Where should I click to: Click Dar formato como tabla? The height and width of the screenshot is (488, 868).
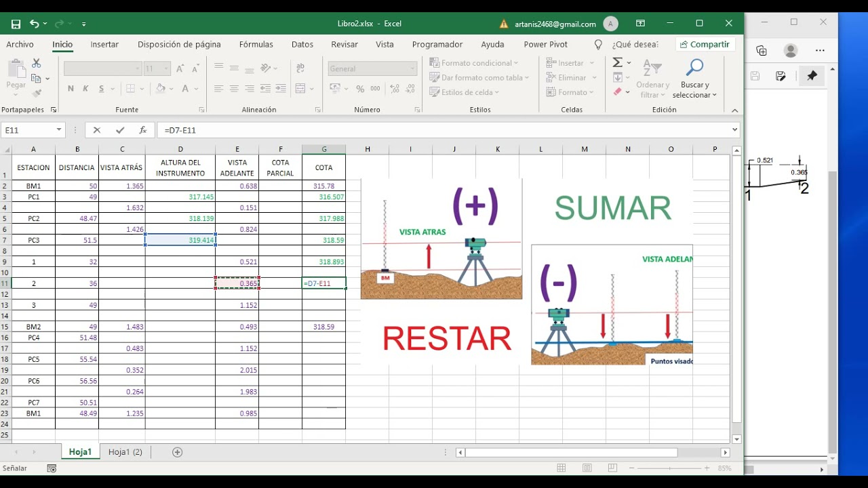[x=479, y=78]
